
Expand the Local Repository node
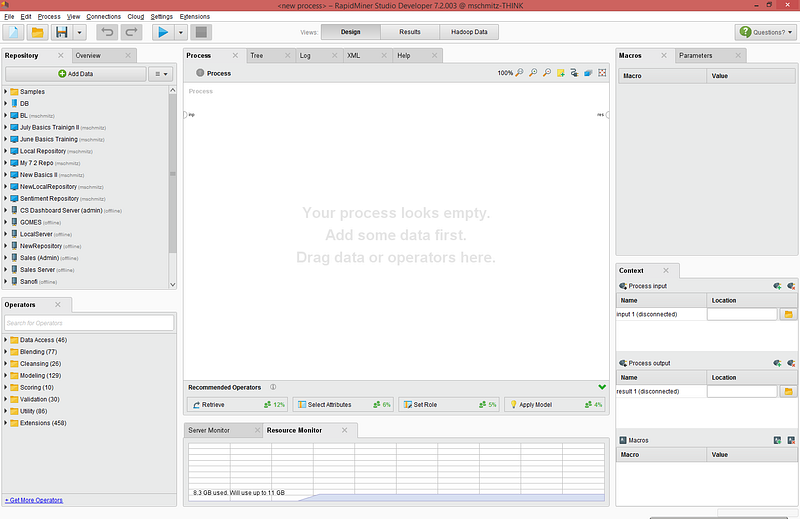click(x=6, y=151)
